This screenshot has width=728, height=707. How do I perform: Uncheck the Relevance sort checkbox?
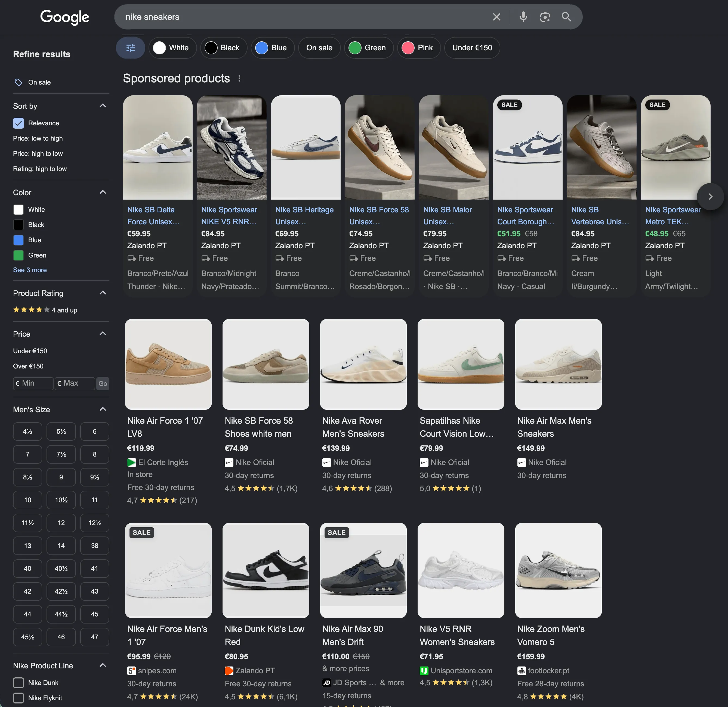coord(18,123)
